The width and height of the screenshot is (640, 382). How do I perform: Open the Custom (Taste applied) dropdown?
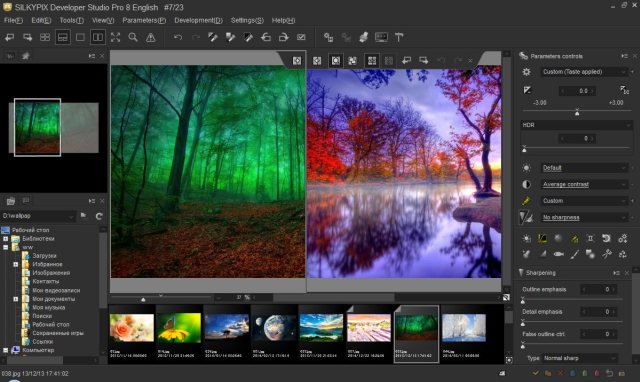coord(584,72)
